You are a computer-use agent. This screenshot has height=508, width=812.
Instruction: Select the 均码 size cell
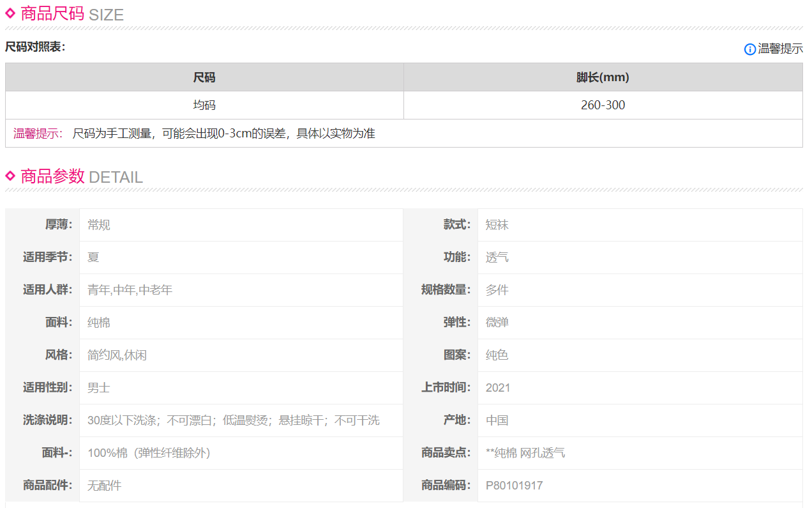coord(204,105)
